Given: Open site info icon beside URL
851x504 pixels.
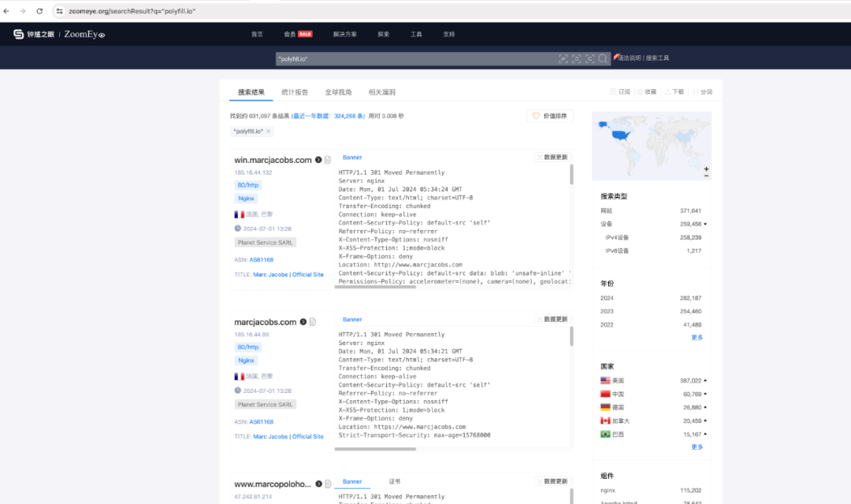Looking at the screenshot, I should pyautogui.click(x=59, y=11).
